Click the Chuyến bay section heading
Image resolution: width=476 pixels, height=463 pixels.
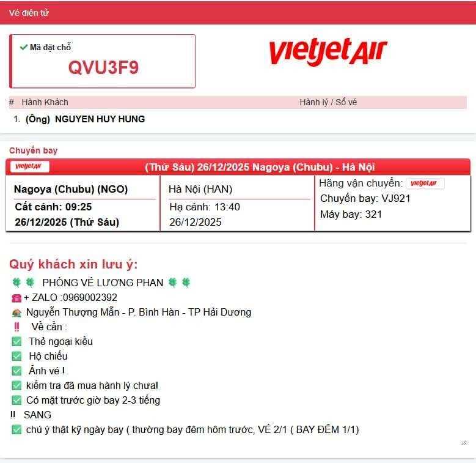[x=33, y=150]
